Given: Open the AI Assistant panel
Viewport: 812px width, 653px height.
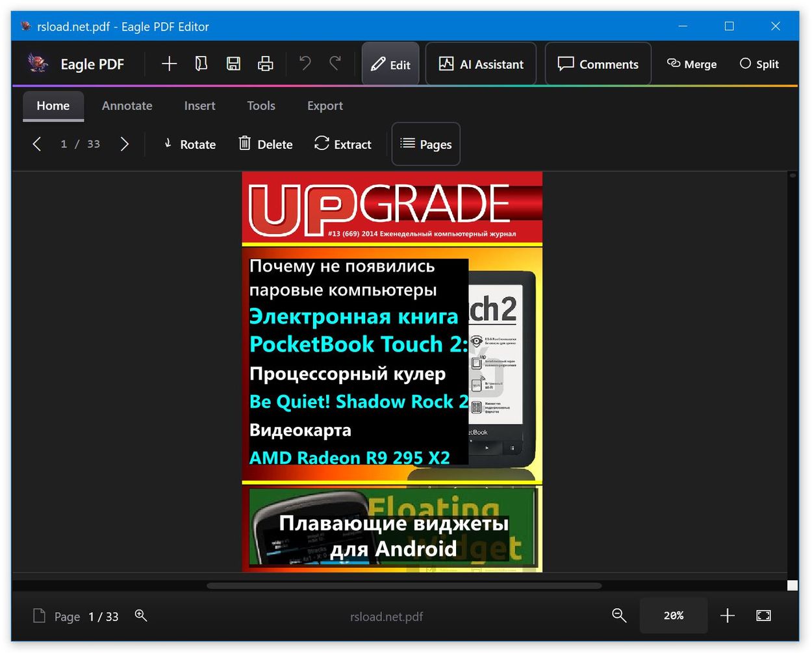Looking at the screenshot, I should [x=481, y=64].
